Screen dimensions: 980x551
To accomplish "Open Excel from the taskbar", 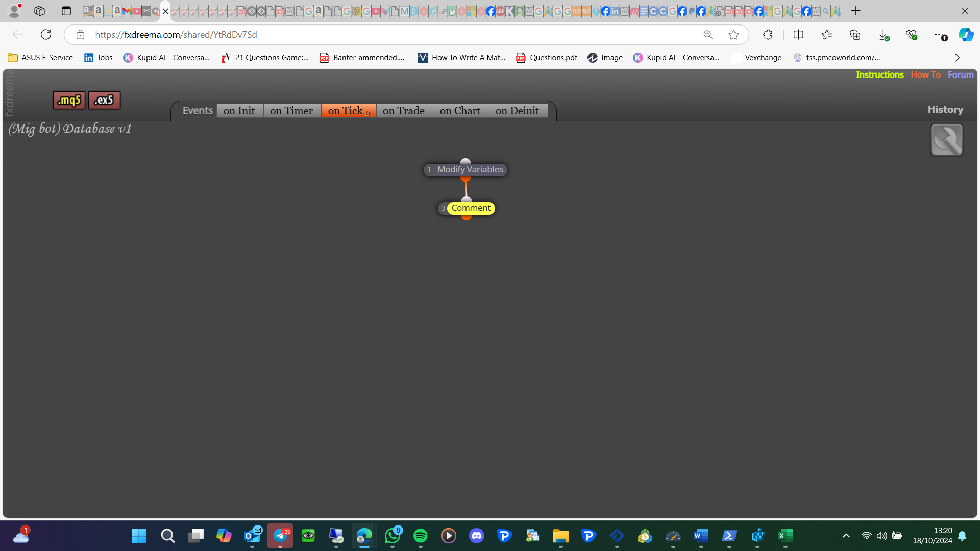I will [x=786, y=536].
